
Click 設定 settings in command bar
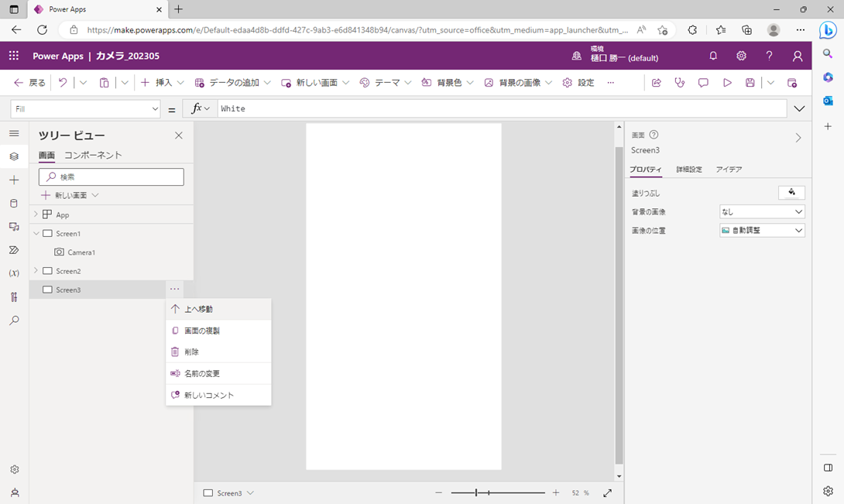click(578, 82)
